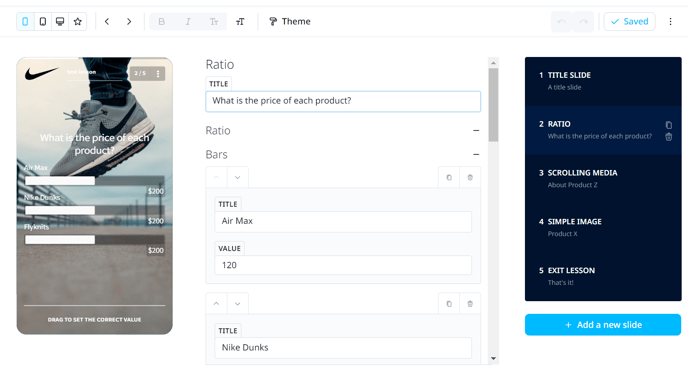This screenshot has width=688, height=369.
Task: Select slide 4 Simple Image
Action: pyautogui.click(x=603, y=227)
